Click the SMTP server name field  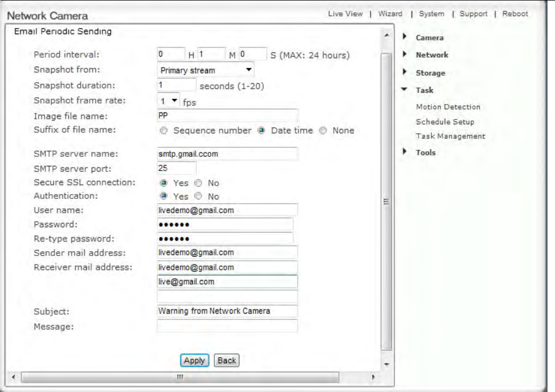point(227,154)
